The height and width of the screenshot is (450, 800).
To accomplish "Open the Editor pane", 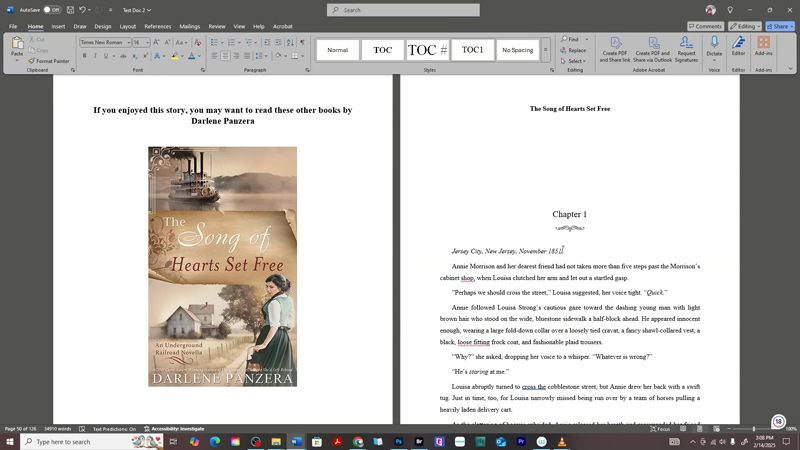I will (x=738, y=46).
